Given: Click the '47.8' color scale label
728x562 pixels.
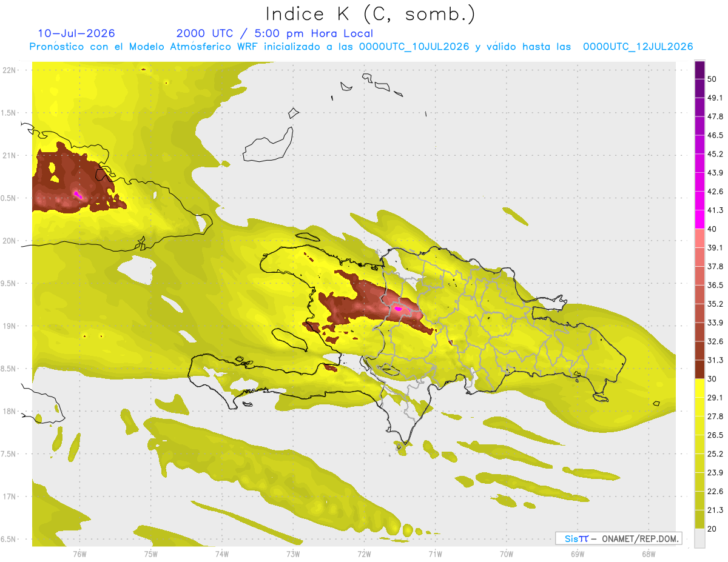Looking at the screenshot, I should pyautogui.click(x=716, y=116).
